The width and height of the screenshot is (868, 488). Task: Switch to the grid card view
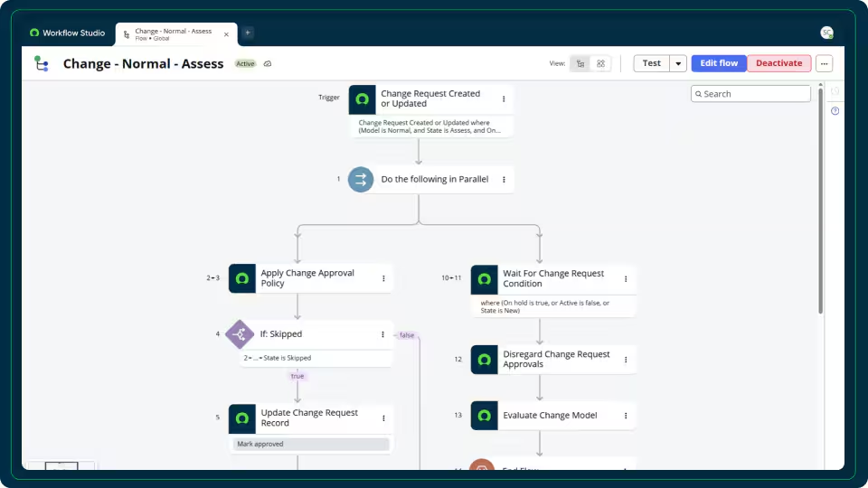pyautogui.click(x=600, y=63)
